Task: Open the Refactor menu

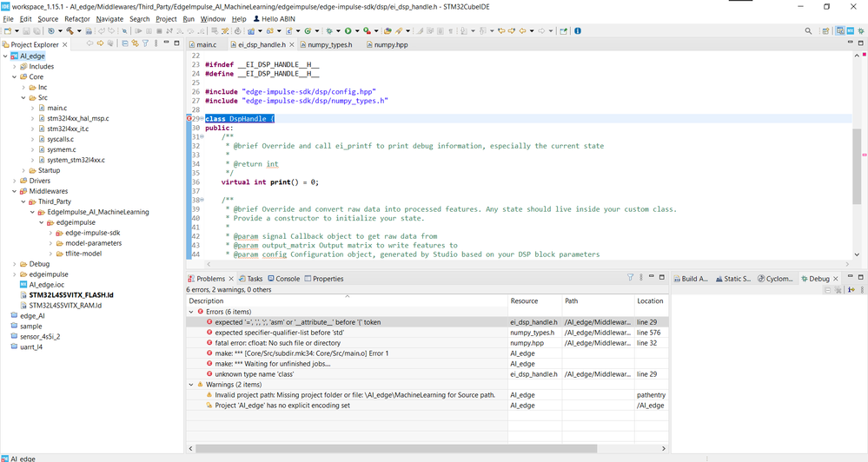Action: 77,19
